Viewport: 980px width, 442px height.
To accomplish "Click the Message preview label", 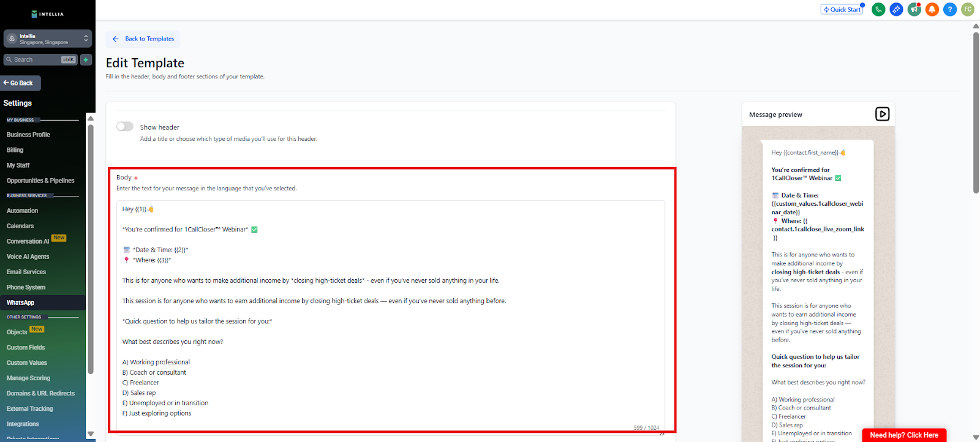I will click(x=775, y=114).
